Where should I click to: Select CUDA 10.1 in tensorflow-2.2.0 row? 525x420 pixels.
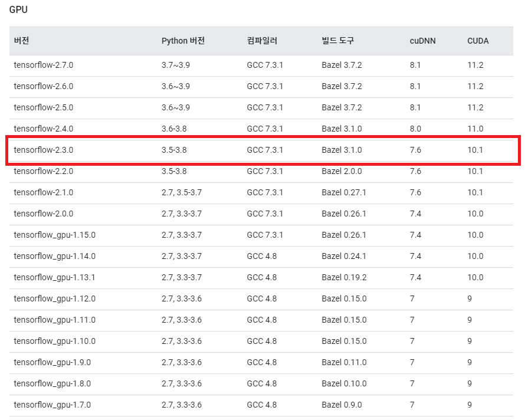click(x=475, y=171)
